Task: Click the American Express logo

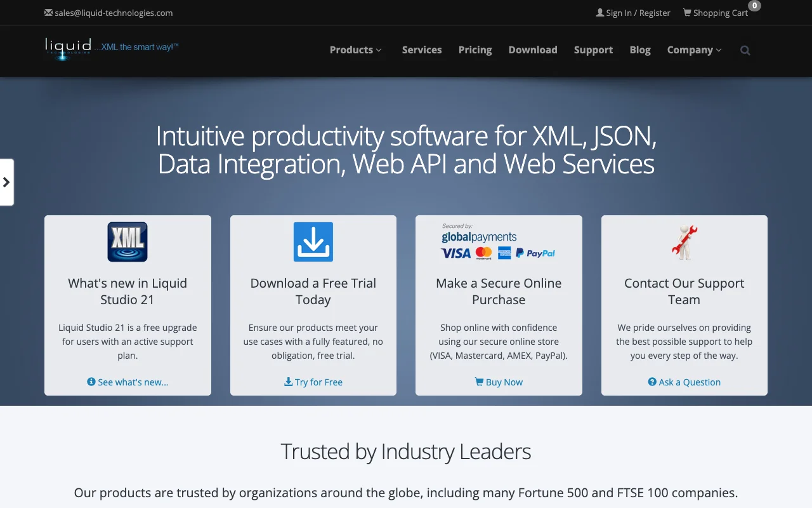Action: tap(504, 253)
